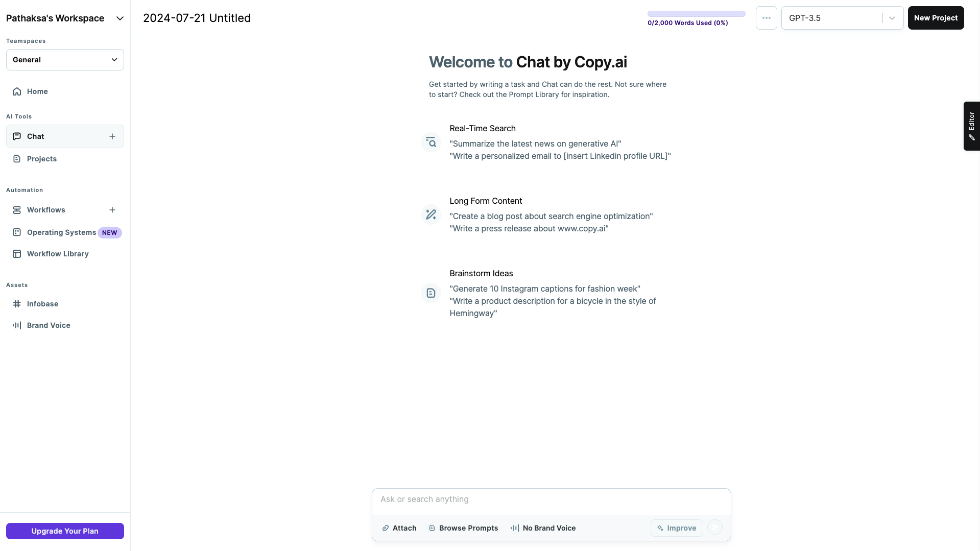Go to Home in the sidebar

click(37, 91)
